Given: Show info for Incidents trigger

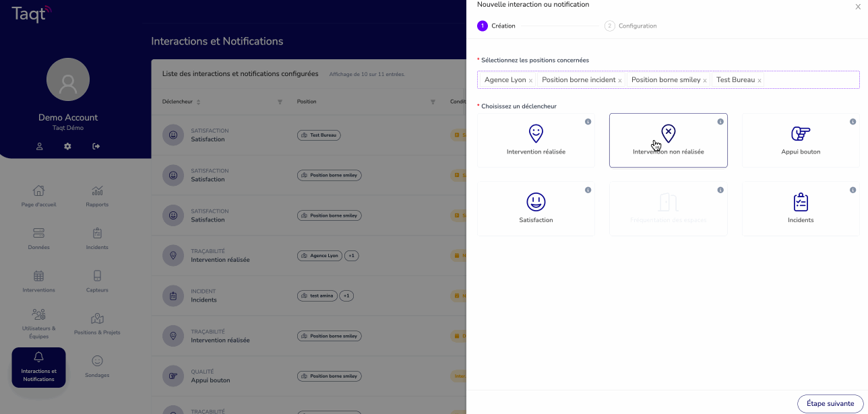Looking at the screenshot, I should (852, 191).
